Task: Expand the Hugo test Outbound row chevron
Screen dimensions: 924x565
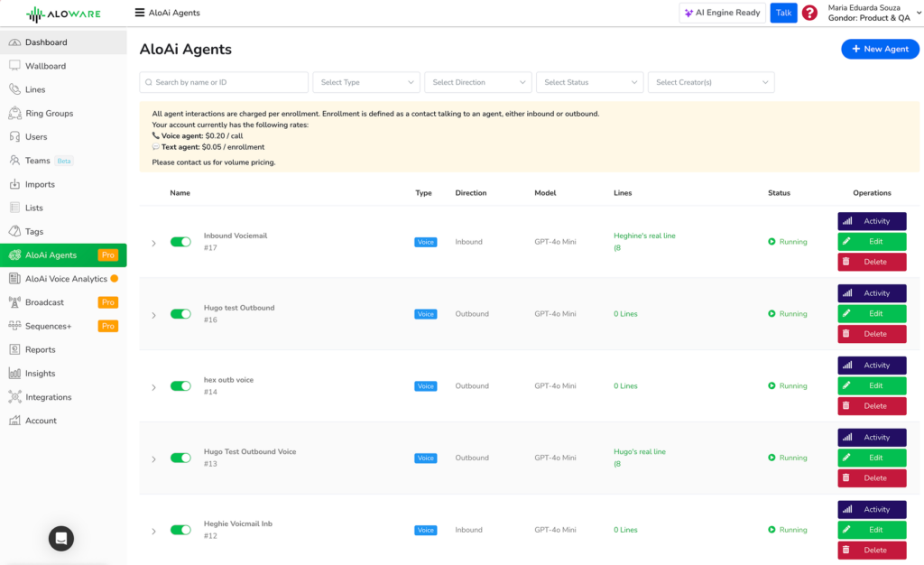Action: pos(153,315)
